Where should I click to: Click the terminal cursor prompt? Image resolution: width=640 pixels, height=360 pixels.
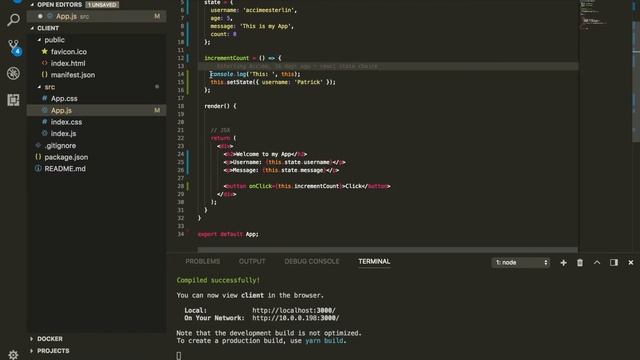[x=179, y=356]
